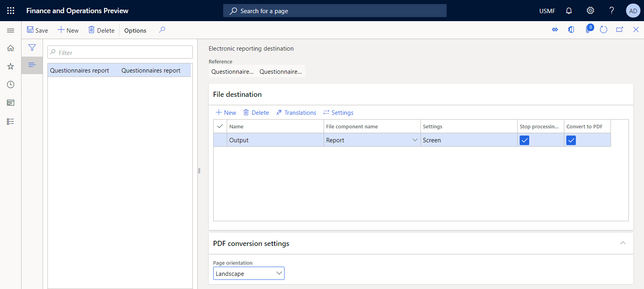This screenshot has width=644, height=289.
Task: Open the Page orientation Landscape dropdown
Action: [249, 273]
